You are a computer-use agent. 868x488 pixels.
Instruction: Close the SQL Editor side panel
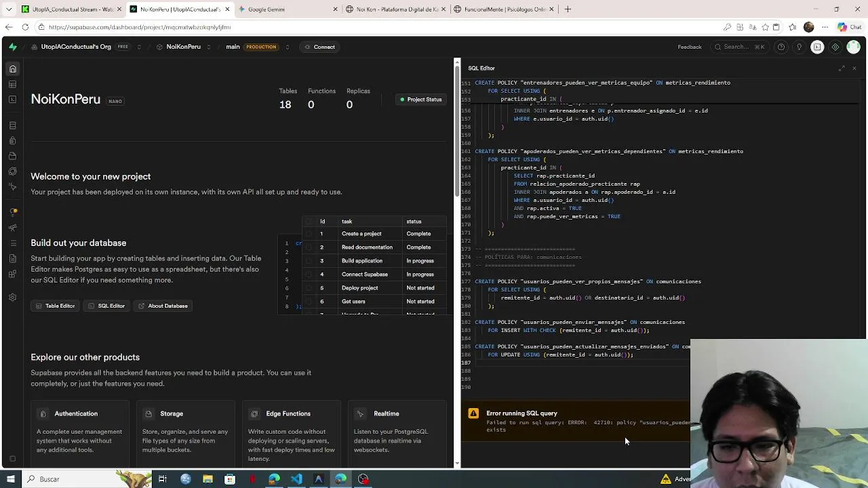click(854, 68)
